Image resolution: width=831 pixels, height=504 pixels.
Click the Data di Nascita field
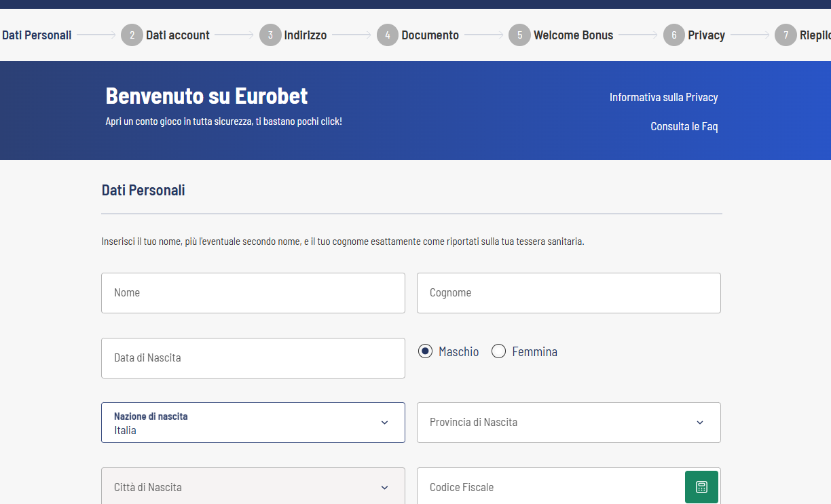[x=253, y=358]
